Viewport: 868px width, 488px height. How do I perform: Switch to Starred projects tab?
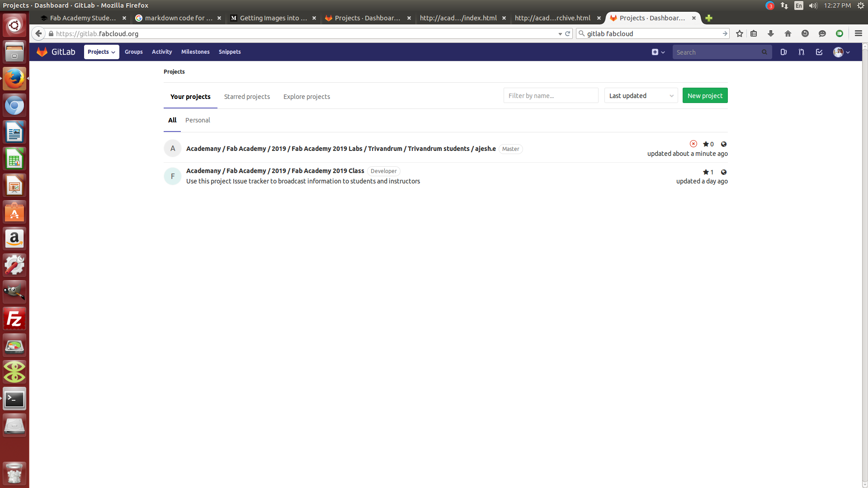(x=247, y=97)
